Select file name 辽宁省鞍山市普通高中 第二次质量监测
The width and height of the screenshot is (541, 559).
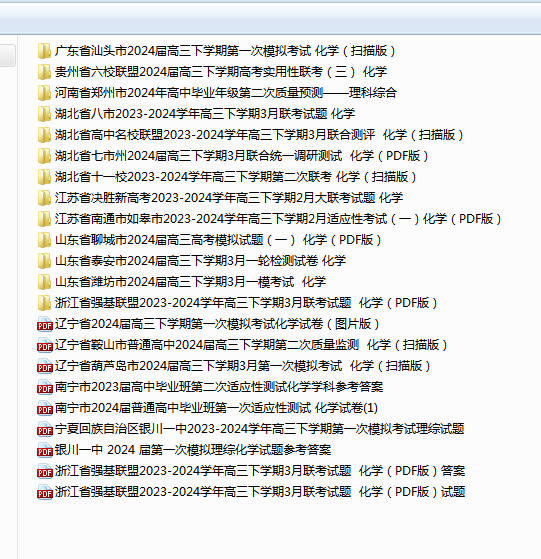(x=251, y=345)
